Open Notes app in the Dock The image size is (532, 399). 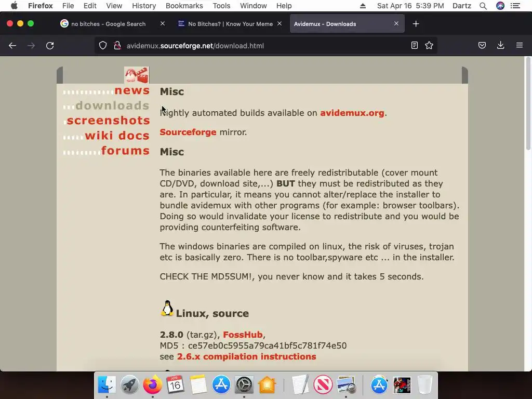198,385
